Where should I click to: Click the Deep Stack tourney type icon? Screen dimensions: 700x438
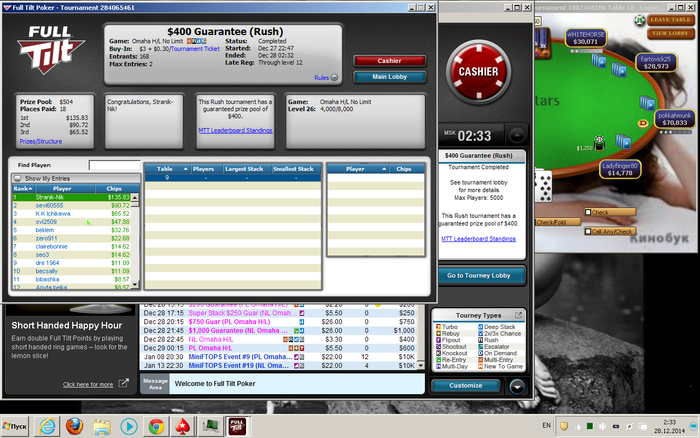coord(480,327)
